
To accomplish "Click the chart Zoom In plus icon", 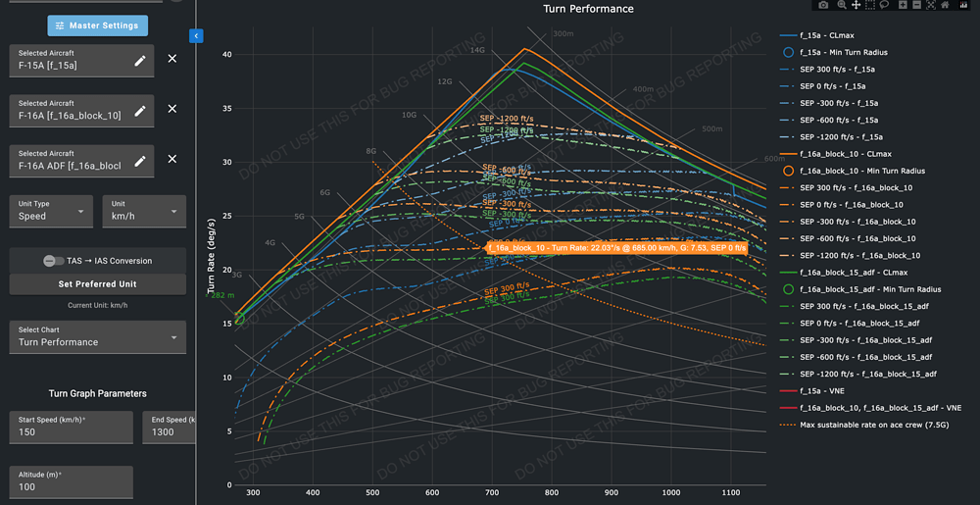I will coord(901,6).
